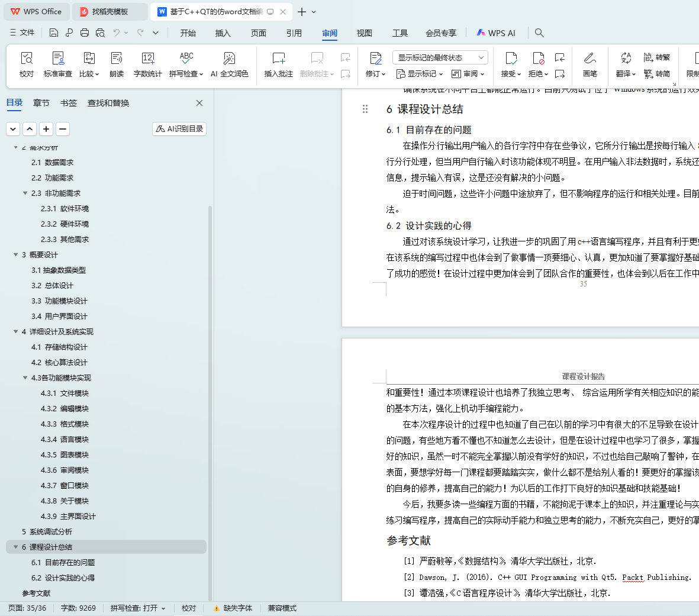The width and height of the screenshot is (699, 616).
Task: Open 显示标记的最终状态 markup view combo box
Action: coord(440,57)
